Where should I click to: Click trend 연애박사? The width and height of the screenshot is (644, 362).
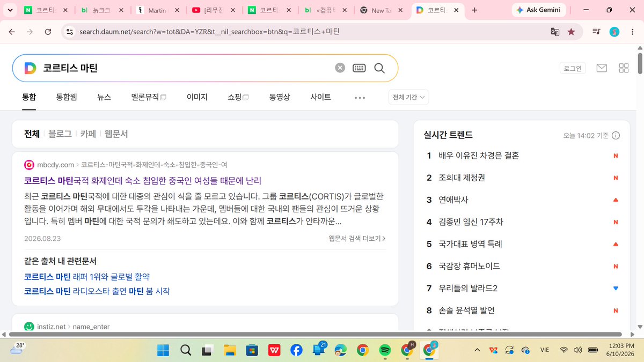pyautogui.click(x=453, y=200)
